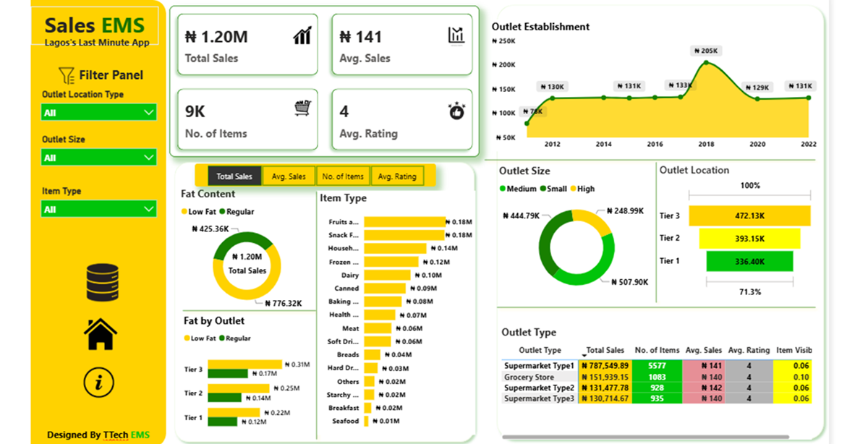The image size is (868, 444).
Task: Click the Tier 3 funnel bar
Action: 749,215
